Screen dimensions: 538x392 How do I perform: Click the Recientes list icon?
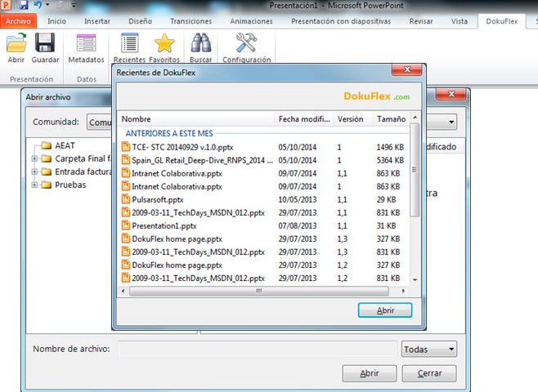pyautogui.click(x=130, y=42)
